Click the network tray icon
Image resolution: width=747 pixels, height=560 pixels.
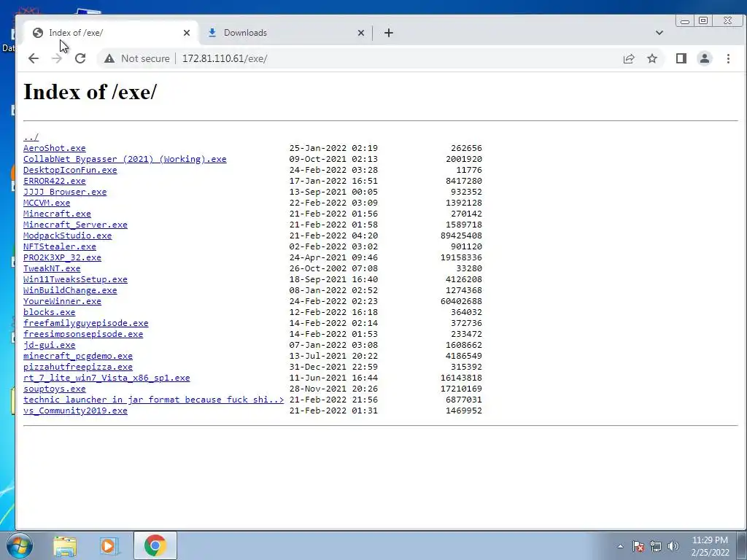click(656, 546)
